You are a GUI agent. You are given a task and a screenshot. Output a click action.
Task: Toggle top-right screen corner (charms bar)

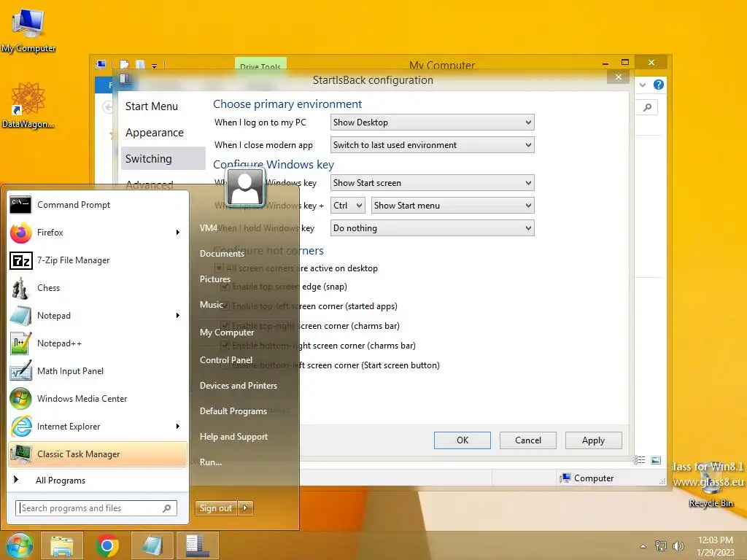225,326
